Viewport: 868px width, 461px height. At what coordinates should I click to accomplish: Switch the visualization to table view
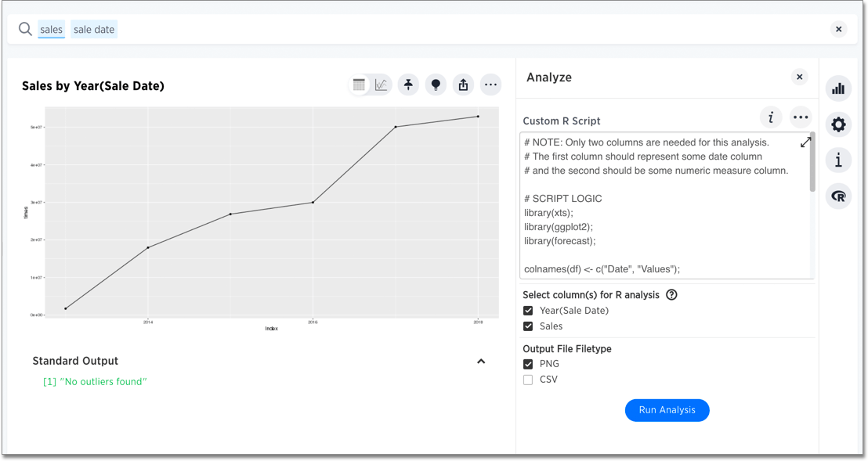pos(358,85)
